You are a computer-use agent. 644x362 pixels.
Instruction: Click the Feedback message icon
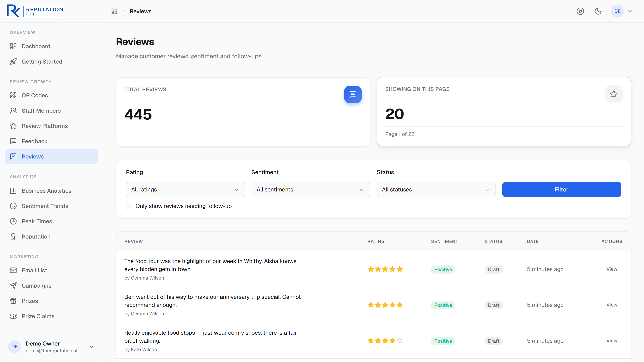(13, 141)
